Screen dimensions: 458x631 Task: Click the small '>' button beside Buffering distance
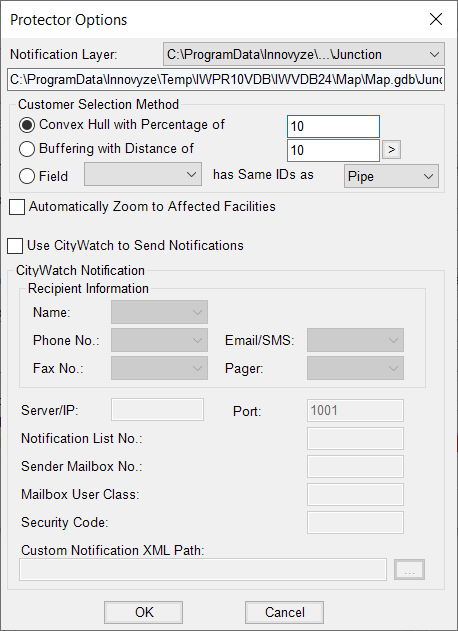391,150
